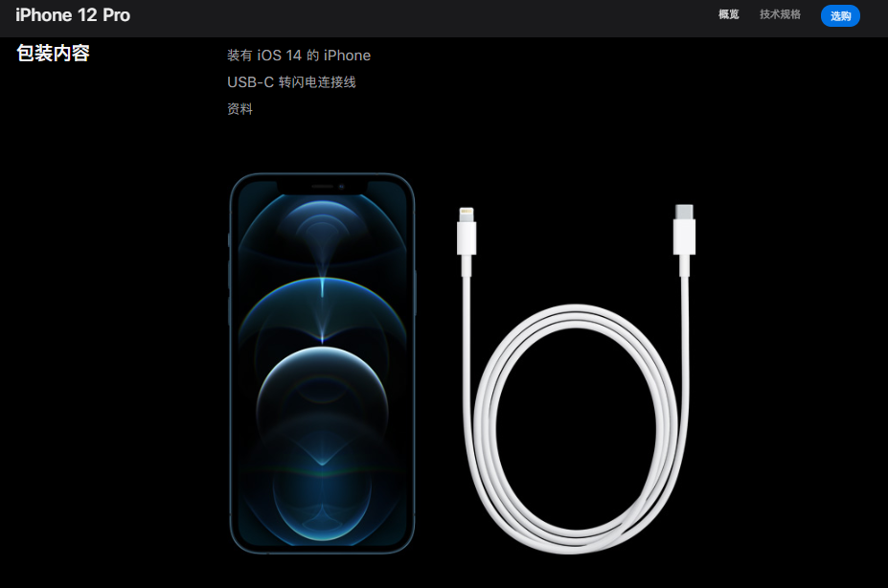Click the iPhone 12 Pro product image
This screenshot has width=888, height=588.
pos(322,363)
